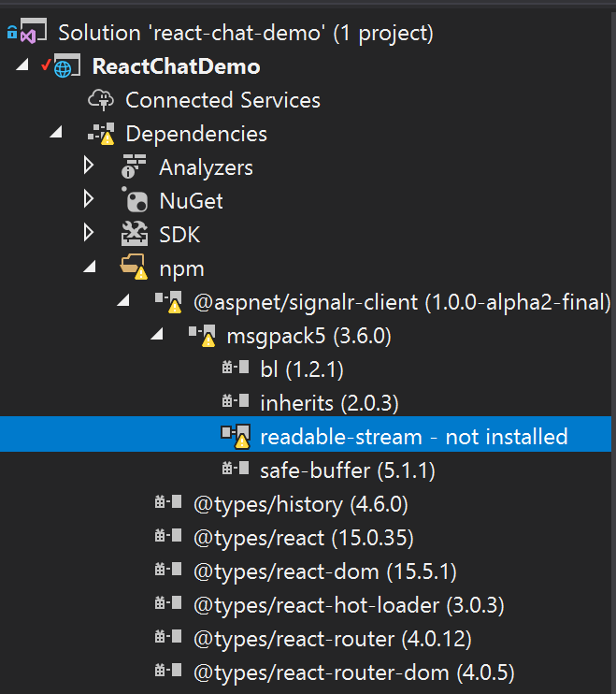Click the SDK toolbox icon
Image resolution: width=616 pixels, height=694 pixels.
(135, 234)
